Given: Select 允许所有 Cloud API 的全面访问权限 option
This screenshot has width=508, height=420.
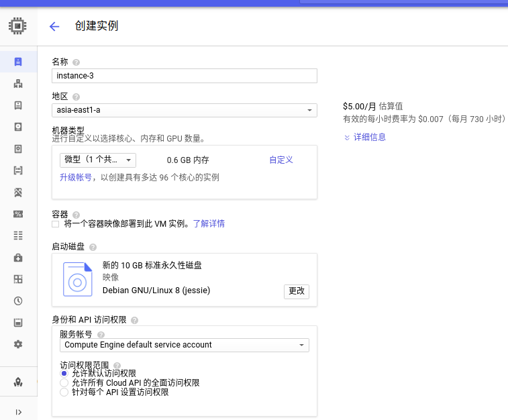Looking at the screenshot, I should pyautogui.click(x=64, y=382).
